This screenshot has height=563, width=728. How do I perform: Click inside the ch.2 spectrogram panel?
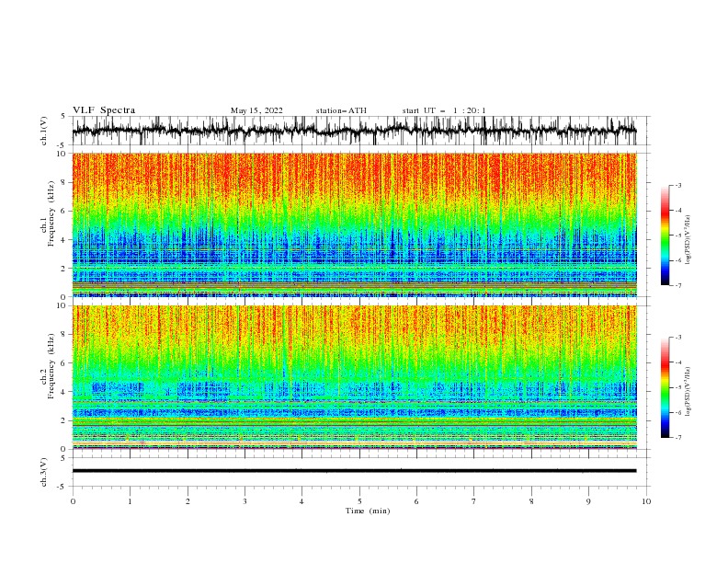pyautogui.click(x=354, y=377)
